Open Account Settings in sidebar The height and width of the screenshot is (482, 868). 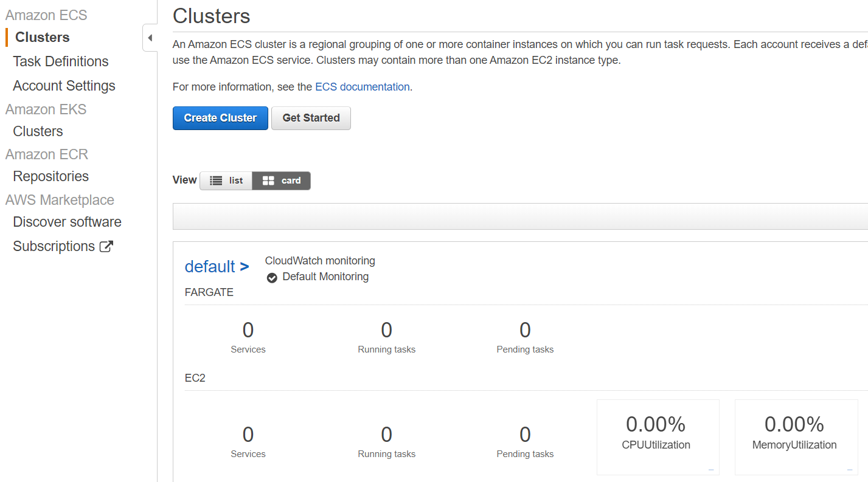64,86
